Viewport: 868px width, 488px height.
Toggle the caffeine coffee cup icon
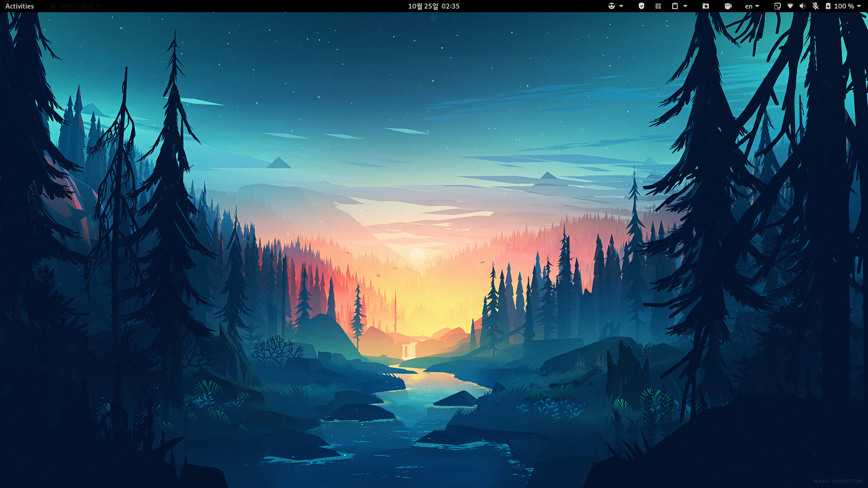point(728,6)
